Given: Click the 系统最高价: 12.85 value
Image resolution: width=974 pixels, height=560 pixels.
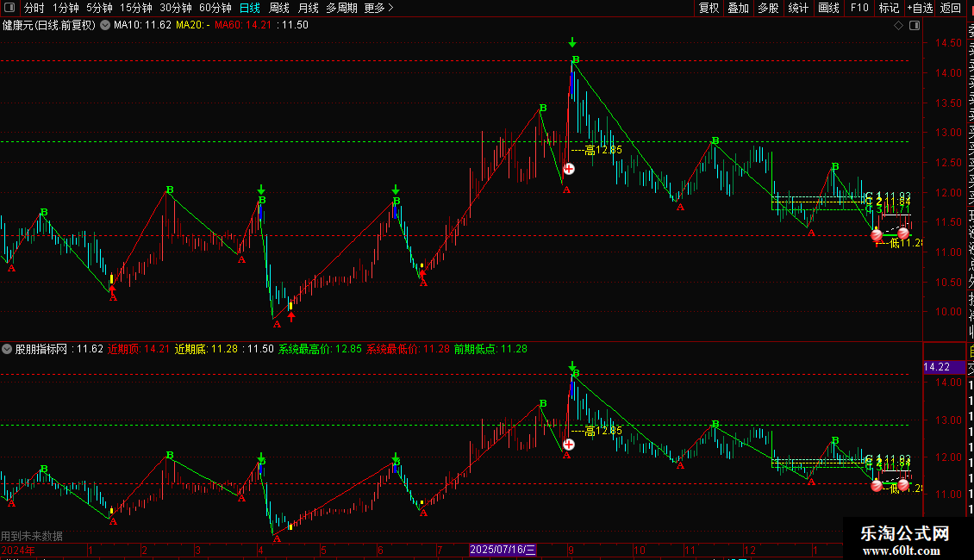Looking at the screenshot, I should [319, 349].
